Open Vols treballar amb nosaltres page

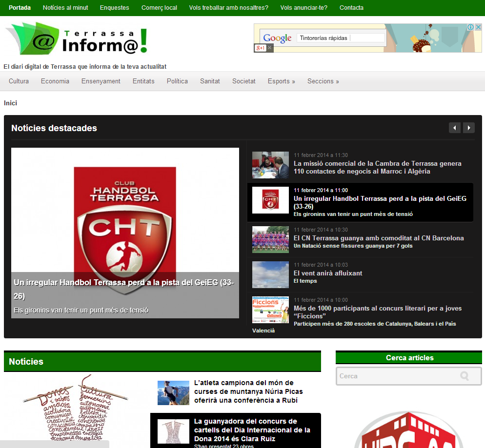click(x=228, y=8)
